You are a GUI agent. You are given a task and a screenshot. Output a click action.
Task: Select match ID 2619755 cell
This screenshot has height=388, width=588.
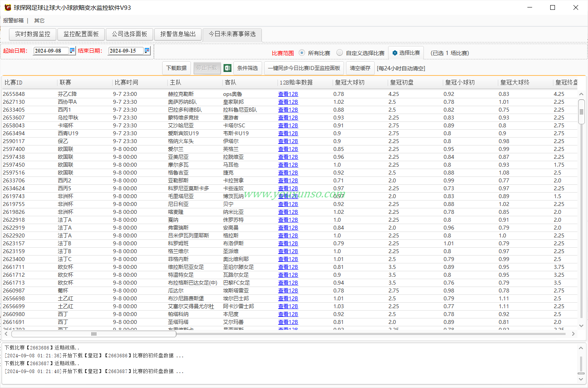14,204
